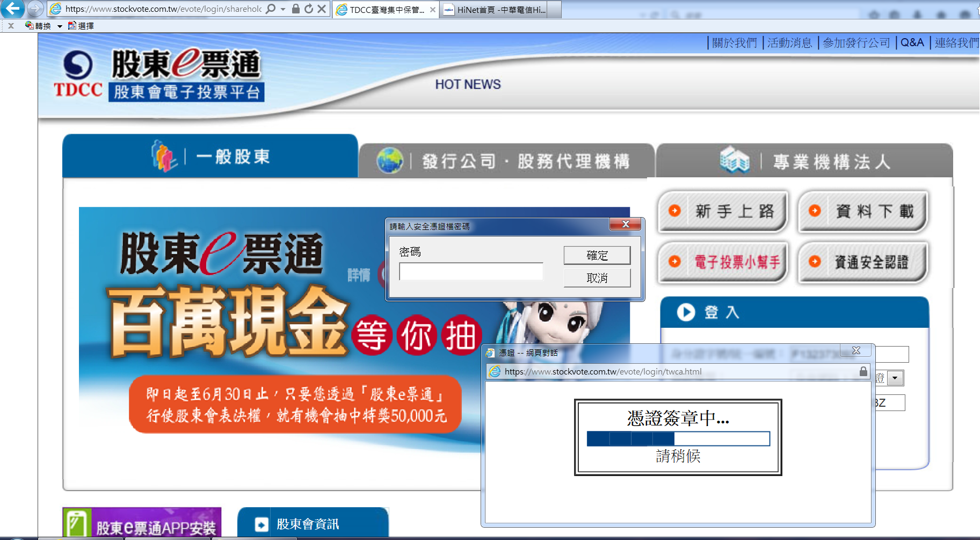Stop loading the page

[321, 9]
